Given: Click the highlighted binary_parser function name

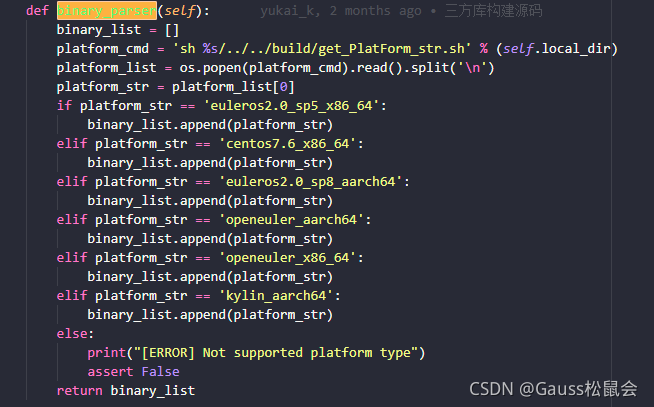Looking at the screenshot, I should tap(107, 10).
